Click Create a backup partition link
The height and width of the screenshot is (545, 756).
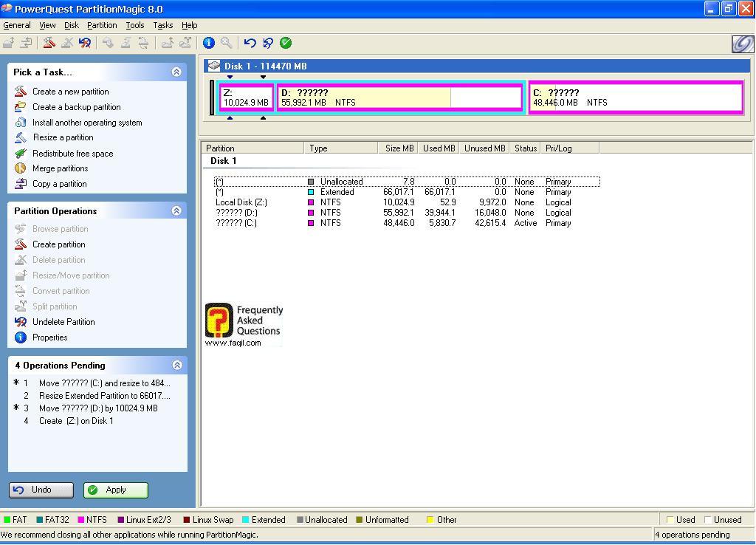click(x=76, y=107)
